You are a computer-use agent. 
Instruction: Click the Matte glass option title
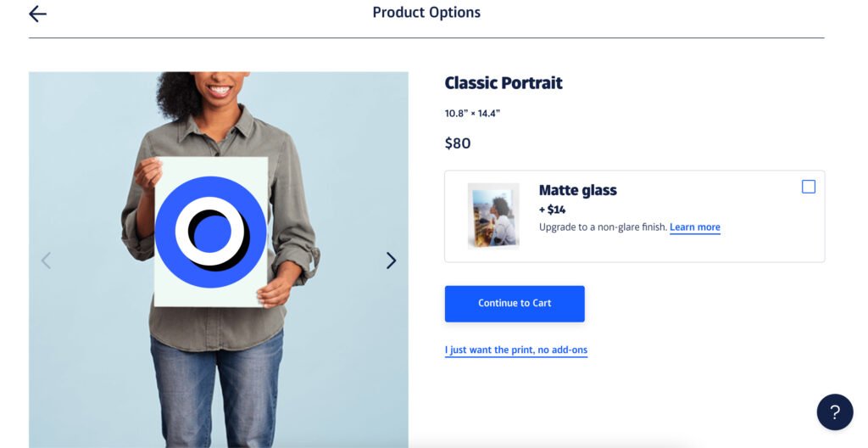click(577, 190)
